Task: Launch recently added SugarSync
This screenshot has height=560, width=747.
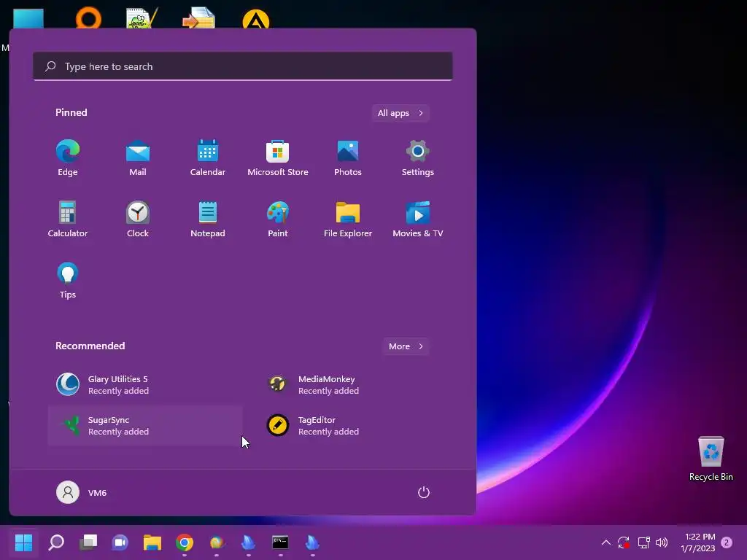Action: [x=145, y=426]
